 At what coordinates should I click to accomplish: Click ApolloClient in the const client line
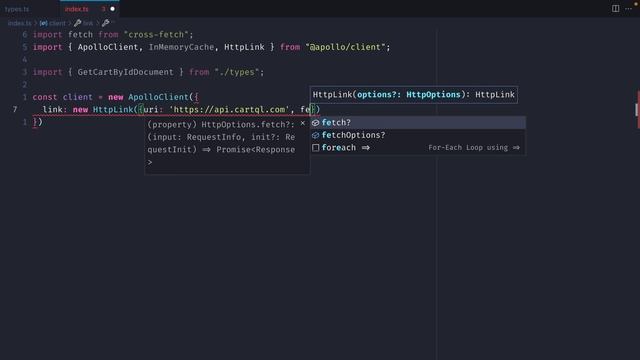pyautogui.click(x=158, y=97)
